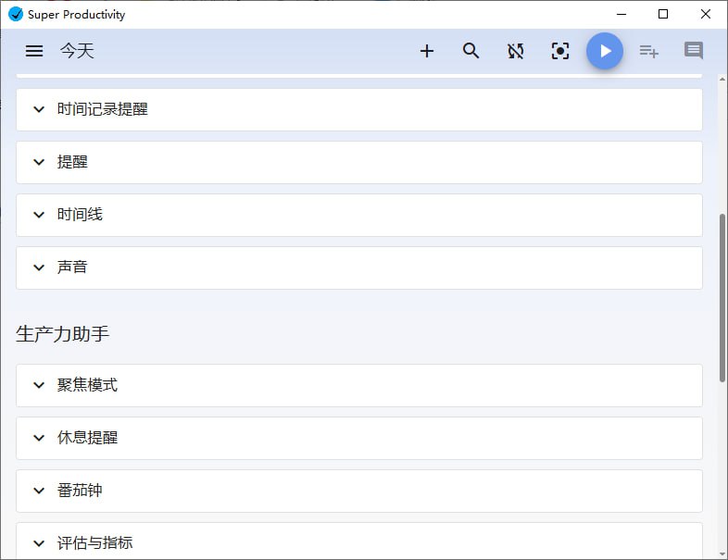Click the plus icon to add task
This screenshot has width=728, height=560.
(426, 51)
